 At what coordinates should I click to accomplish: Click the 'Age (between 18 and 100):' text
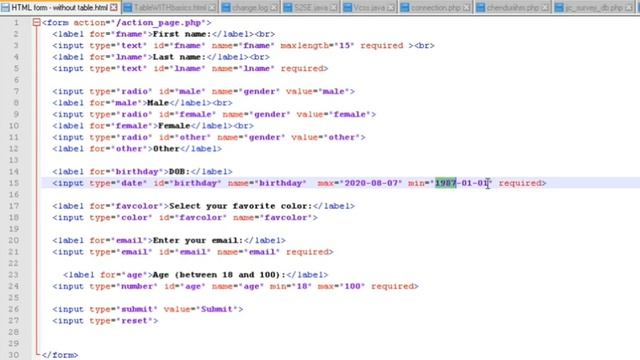coord(219,275)
